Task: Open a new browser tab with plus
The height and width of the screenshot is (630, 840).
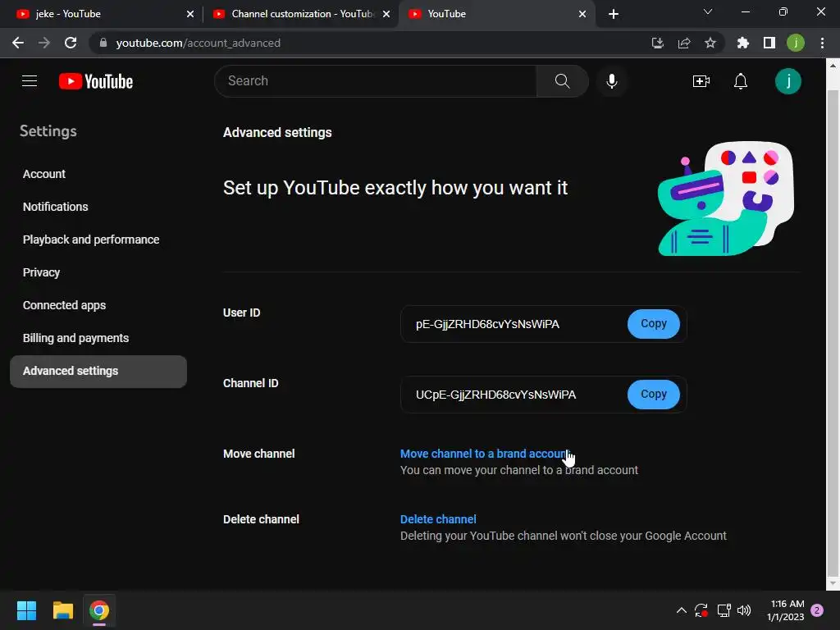Action: pos(614,14)
